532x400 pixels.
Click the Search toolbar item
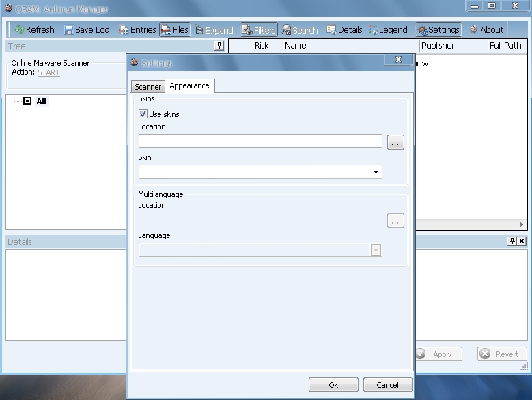click(300, 30)
